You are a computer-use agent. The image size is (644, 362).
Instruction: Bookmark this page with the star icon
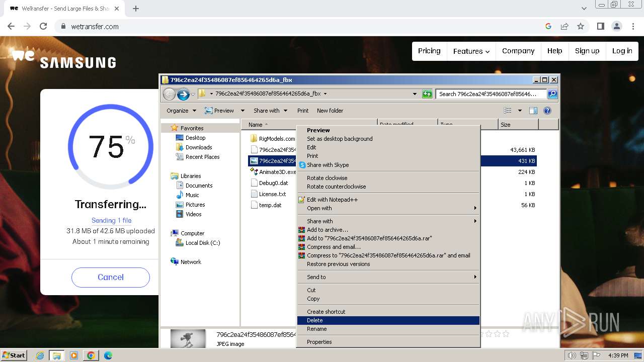tap(581, 26)
